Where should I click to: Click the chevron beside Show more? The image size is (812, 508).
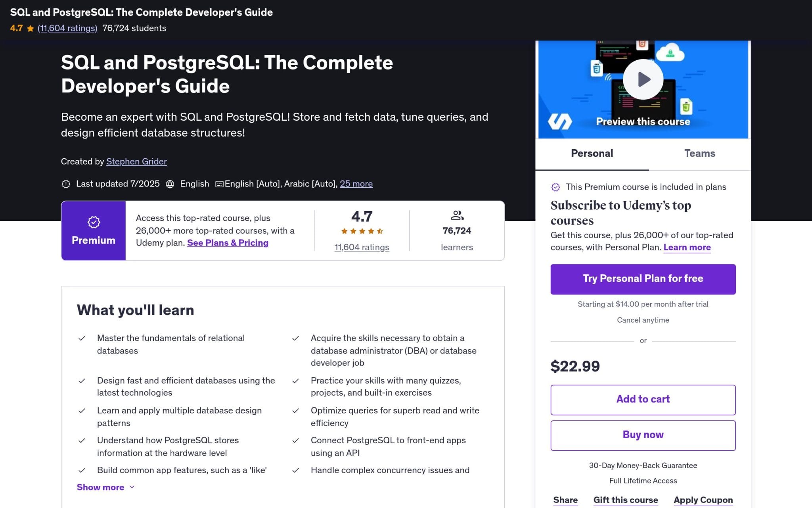tap(132, 487)
